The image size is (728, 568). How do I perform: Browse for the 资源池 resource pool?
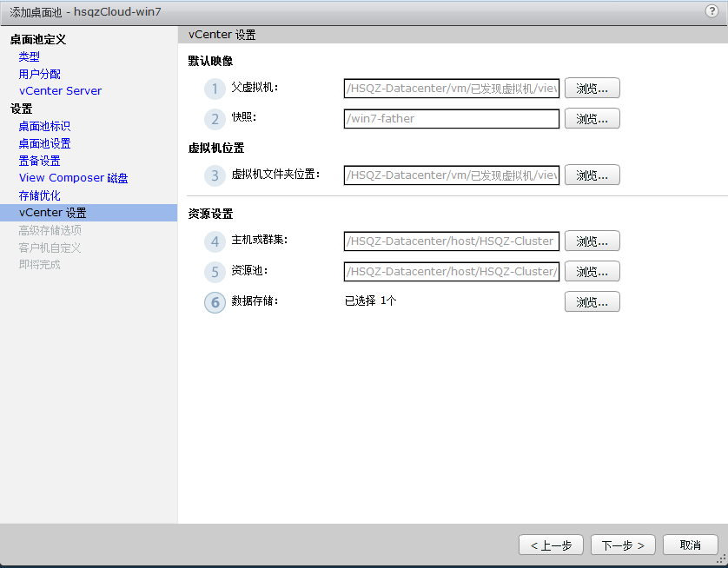(x=592, y=272)
